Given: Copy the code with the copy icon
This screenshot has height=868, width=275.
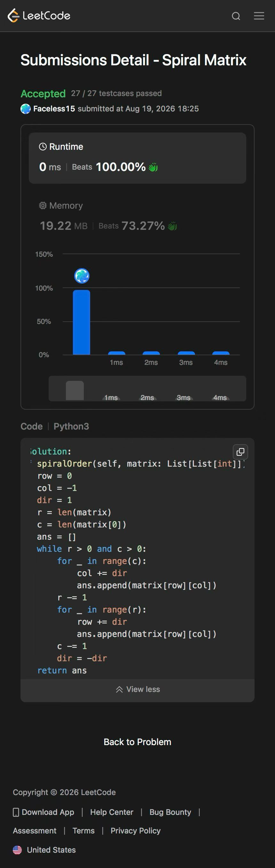Looking at the screenshot, I should [240, 452].
